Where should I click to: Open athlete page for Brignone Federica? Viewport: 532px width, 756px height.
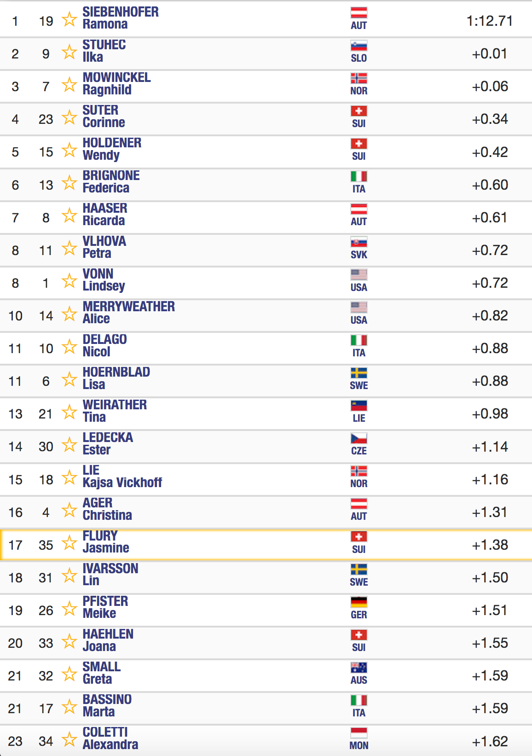111,182
